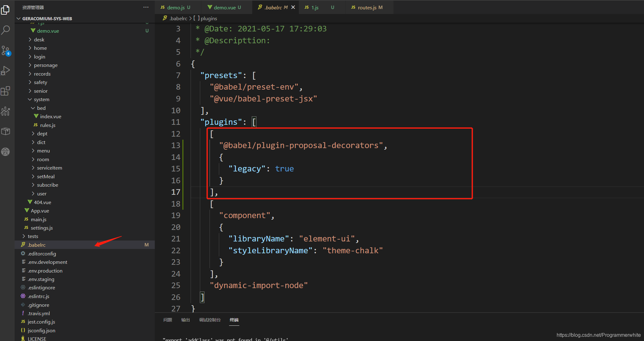Expand the records folder

tap(85, 74)
